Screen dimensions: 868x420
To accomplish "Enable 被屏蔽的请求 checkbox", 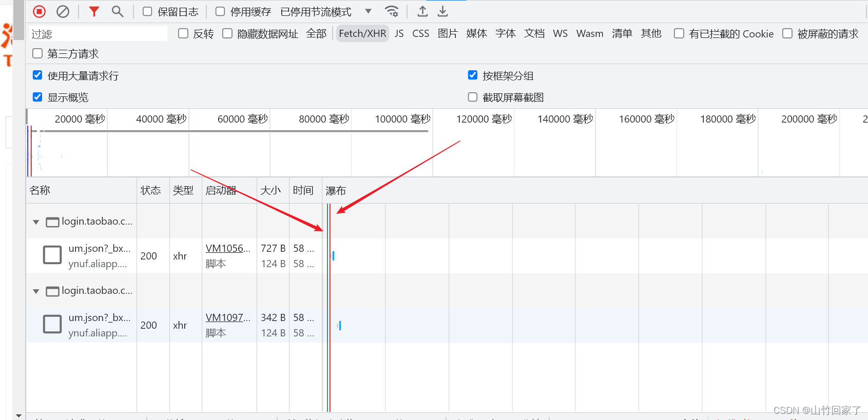I will (787, 33).
